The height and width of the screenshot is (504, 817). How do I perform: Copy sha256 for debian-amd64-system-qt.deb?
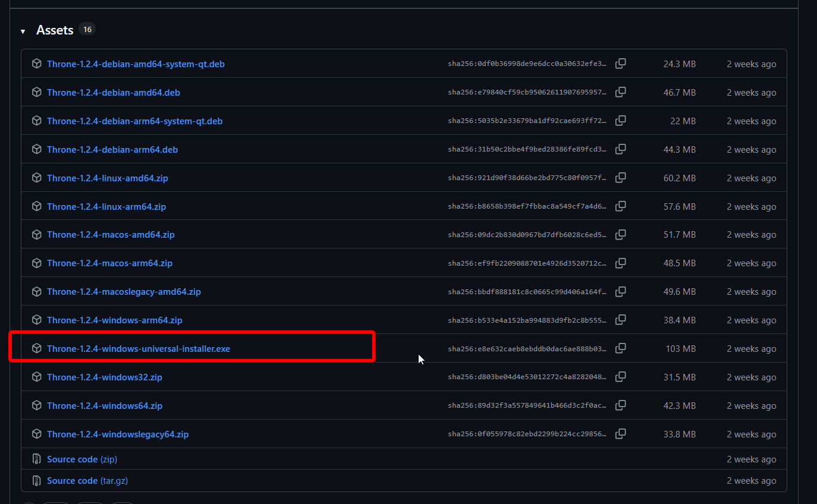pos(620,64)
